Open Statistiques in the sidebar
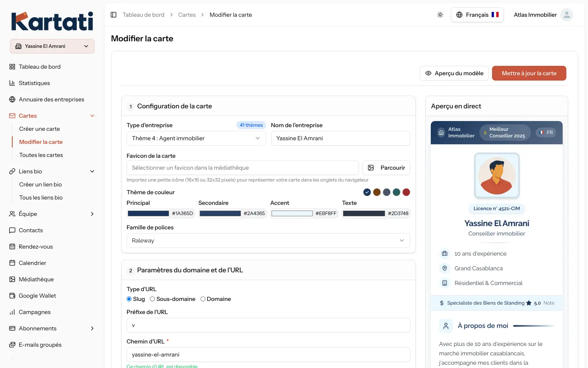 point(52,83)
